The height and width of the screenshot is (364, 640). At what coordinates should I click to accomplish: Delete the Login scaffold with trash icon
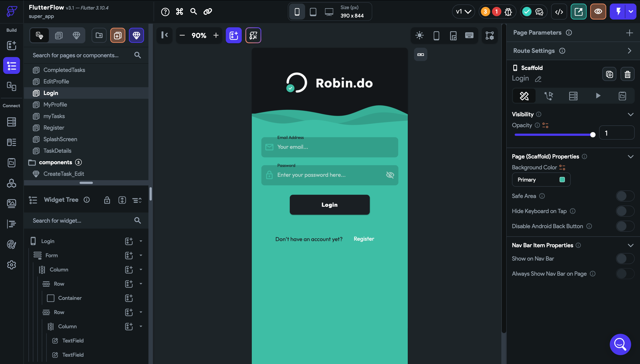(x=627, y=74)
